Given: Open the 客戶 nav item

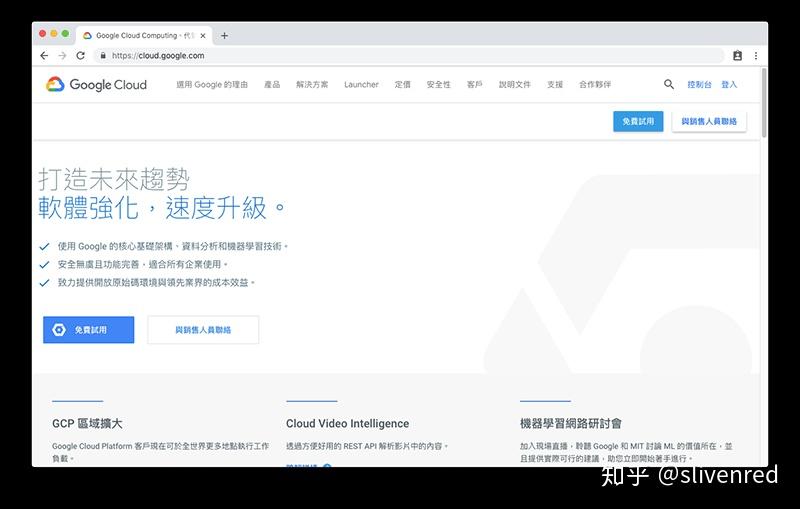Looking at the screenshot, I should tap(474, 85).
